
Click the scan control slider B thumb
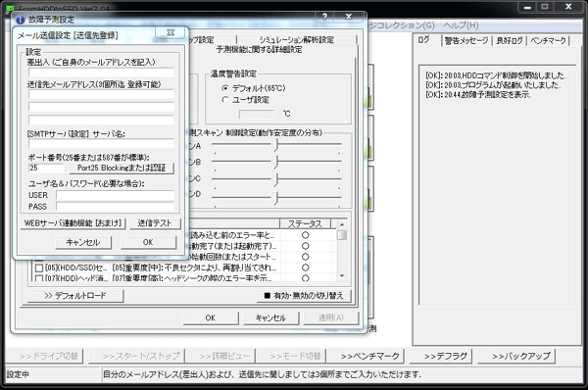pos(276,162)
